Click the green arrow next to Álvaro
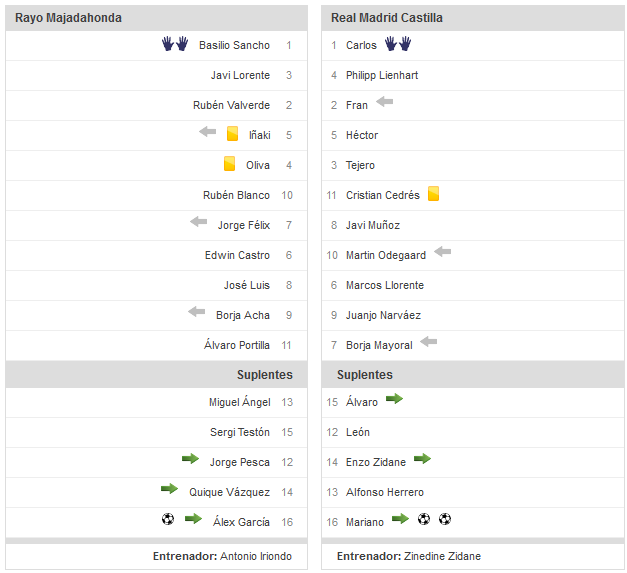The width and height of the screenshot is (627, 573). [x=394, y=400]
